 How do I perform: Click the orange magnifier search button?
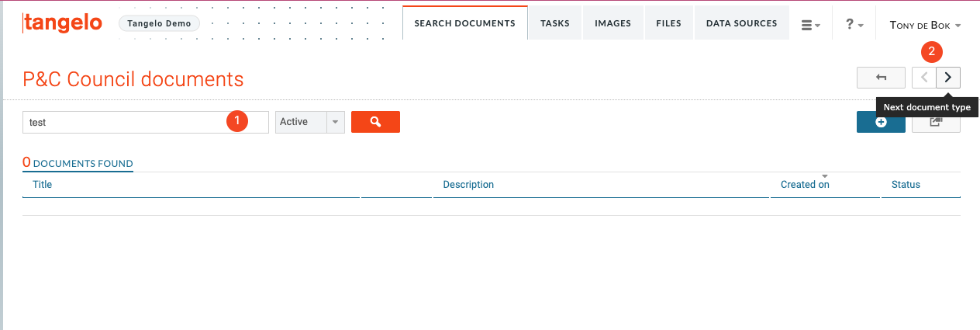pos(375,122)
